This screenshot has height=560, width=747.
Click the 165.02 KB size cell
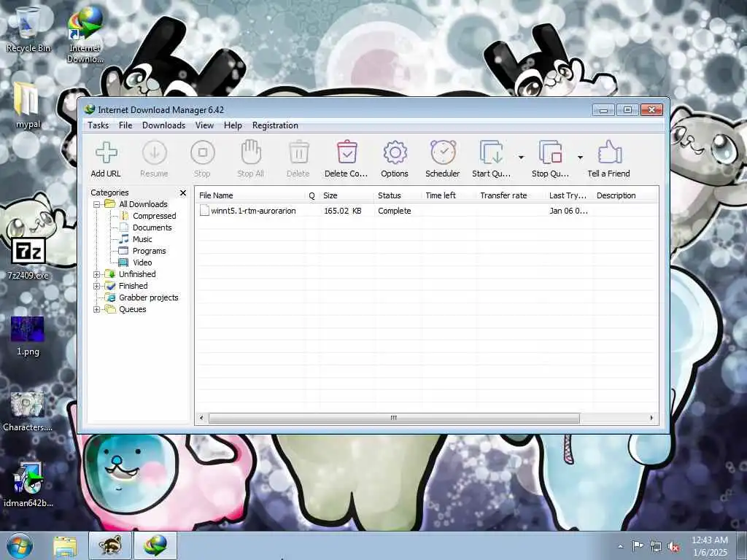tap(343, 211)
